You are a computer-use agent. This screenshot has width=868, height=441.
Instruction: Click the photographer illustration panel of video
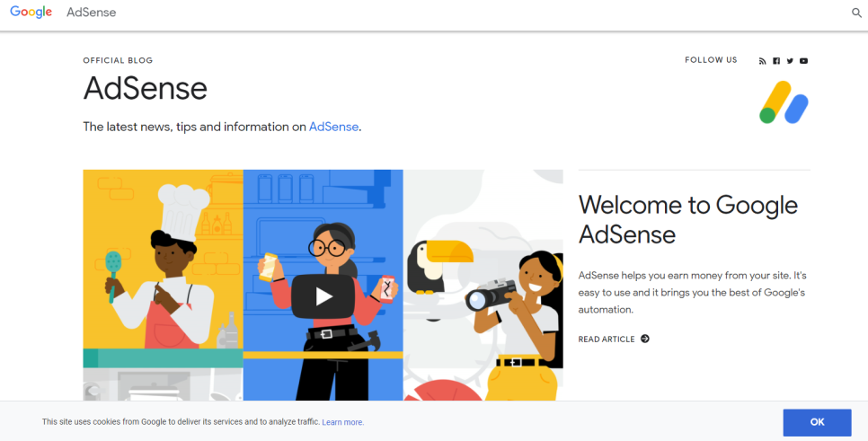(x=483, y=285)
